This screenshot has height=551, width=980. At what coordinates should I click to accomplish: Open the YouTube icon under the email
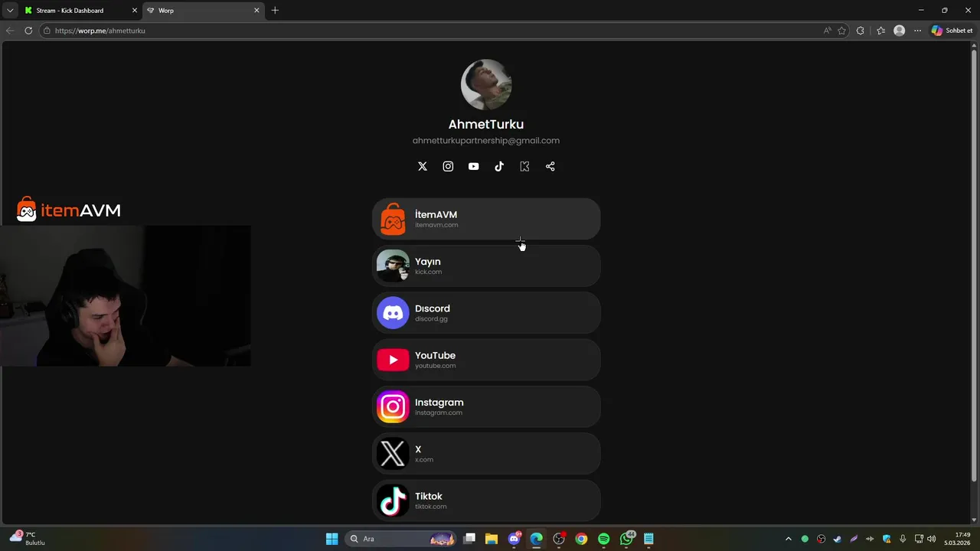click(x=473, y=166)
